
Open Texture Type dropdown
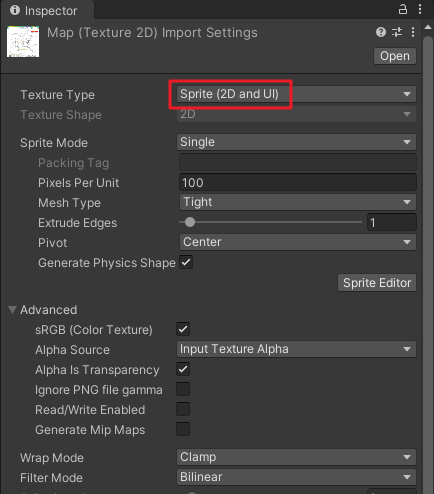tap(296, 94)
